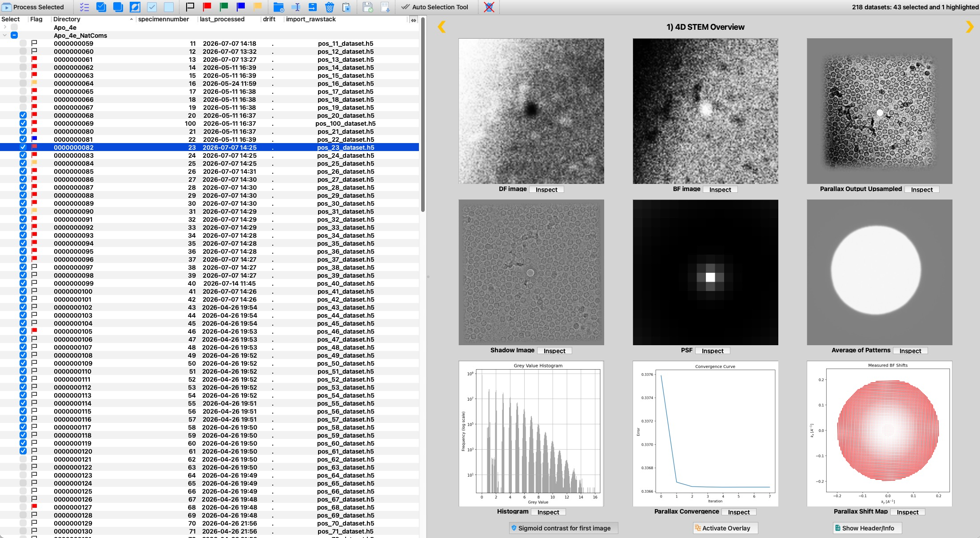Image resolution: width=980 pixels, height=538 pixels.
Task: Click the rename text cursor icon
Action: click(296, 7)
